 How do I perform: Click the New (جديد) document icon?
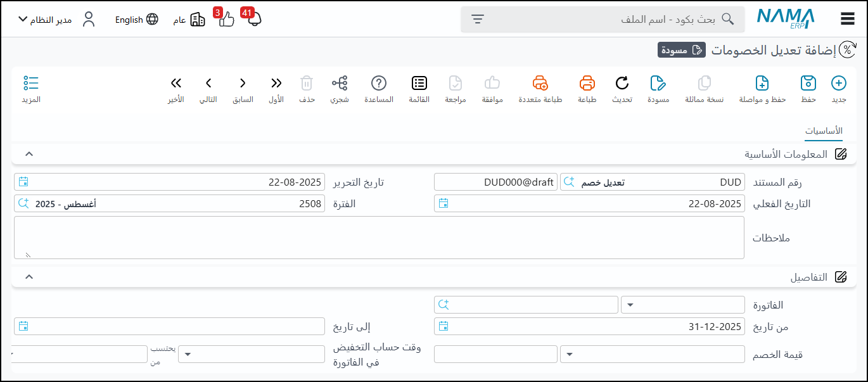pyautogui.click(x=838, y=84)
